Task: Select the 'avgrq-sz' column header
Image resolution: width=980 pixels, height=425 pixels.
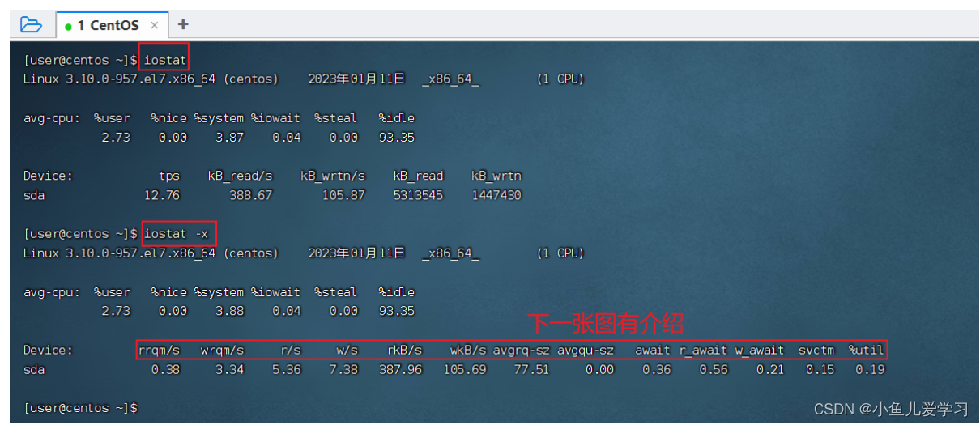Action: coord(521,351)
